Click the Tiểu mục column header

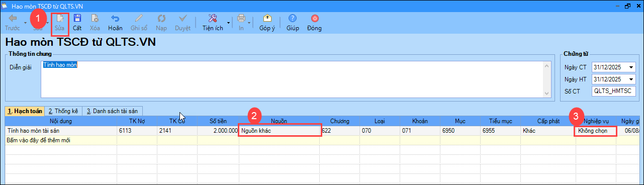click(x=500, y=121)
